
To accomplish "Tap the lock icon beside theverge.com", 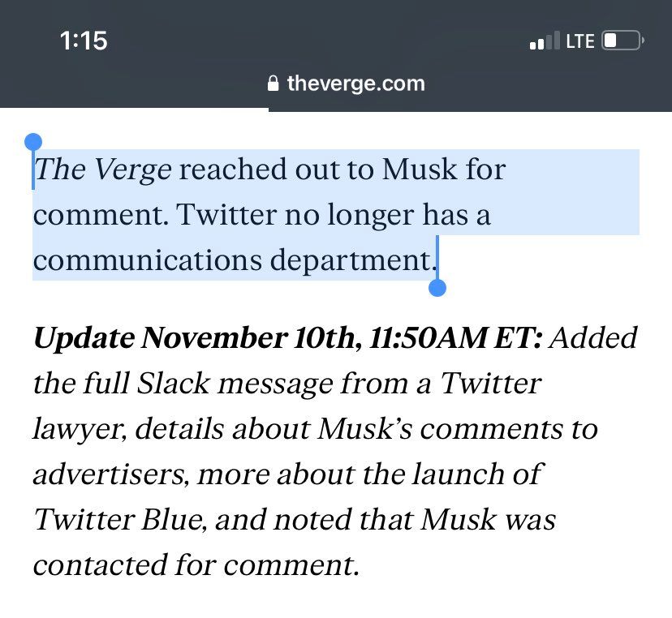I will pos(274,84).
